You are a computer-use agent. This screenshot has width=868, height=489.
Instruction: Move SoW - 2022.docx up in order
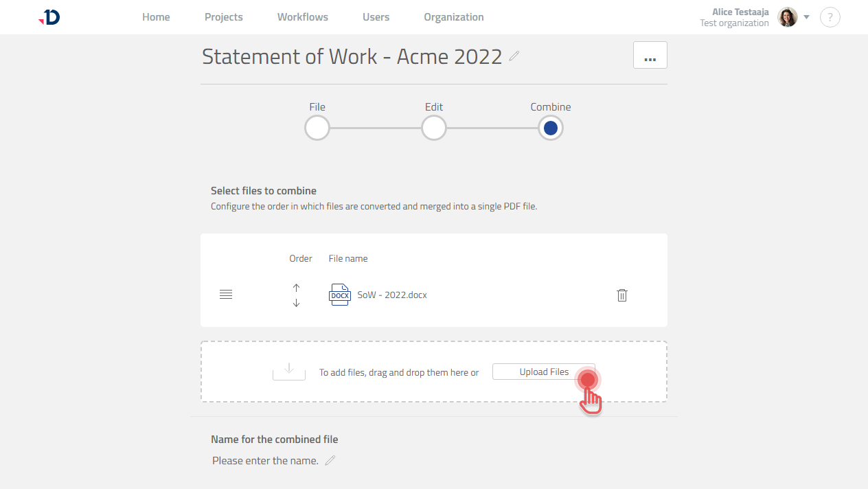click(x=296, y=288)
